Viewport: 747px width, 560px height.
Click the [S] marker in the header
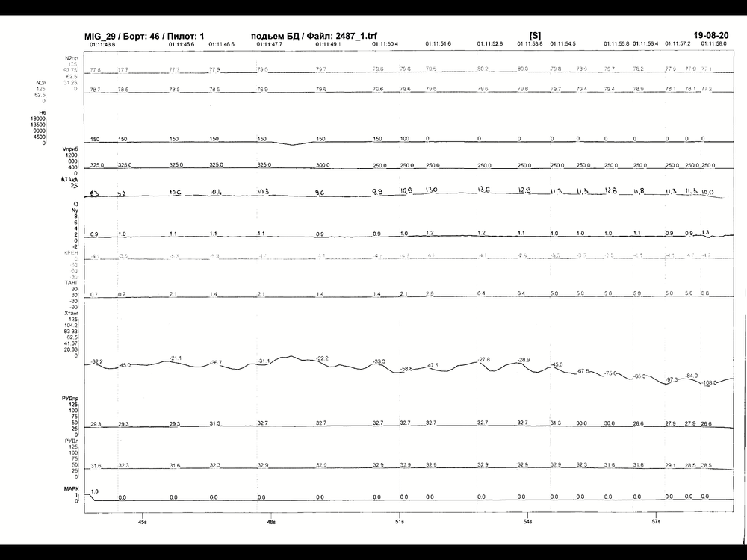click(535, 36)
